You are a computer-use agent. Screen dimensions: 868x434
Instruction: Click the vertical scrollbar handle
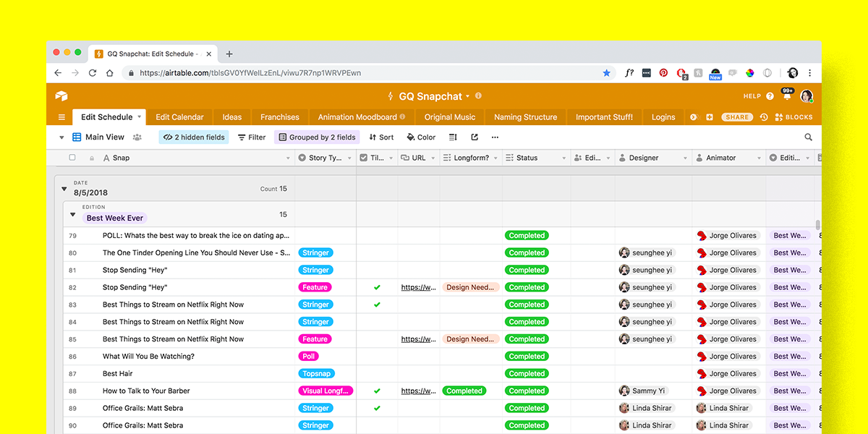(x=818, y=225)
